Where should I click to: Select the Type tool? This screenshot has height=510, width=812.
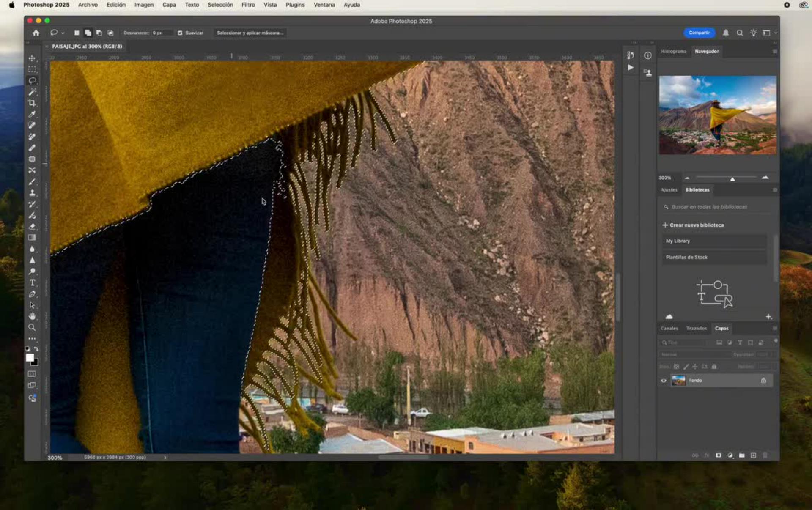32,282
